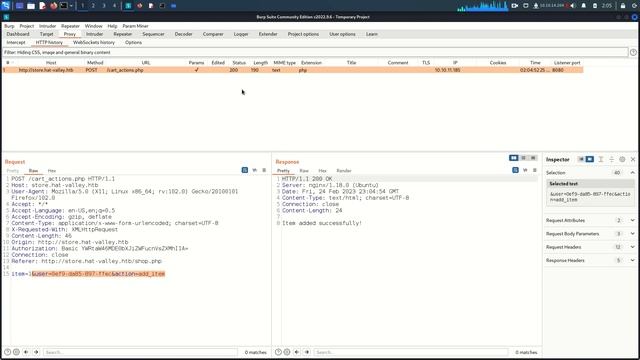Open request search help icon
This screenshot has height=360, width=640.
(7, 352)
